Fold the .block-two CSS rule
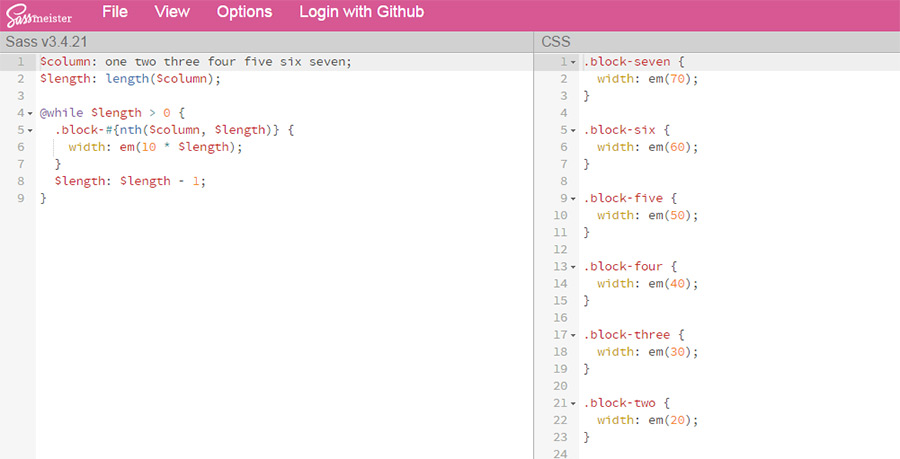 (573, 403)
